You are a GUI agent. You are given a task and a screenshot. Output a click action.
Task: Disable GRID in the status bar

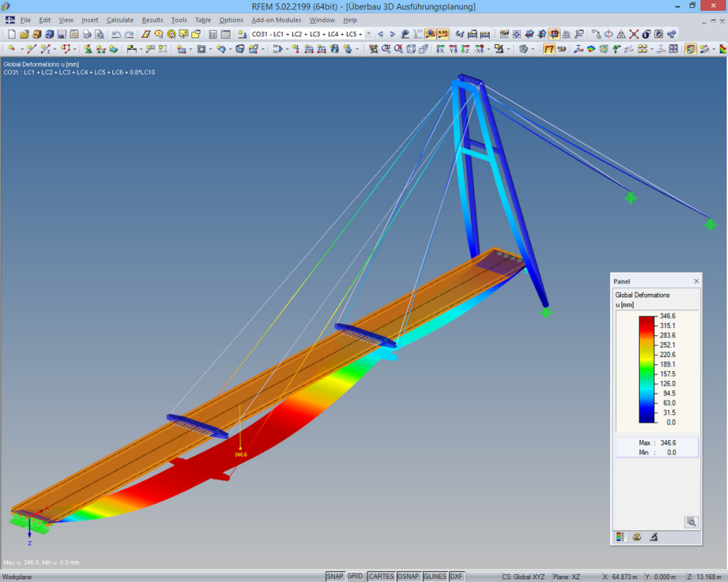pyautogui.click(x=355, y=575)
